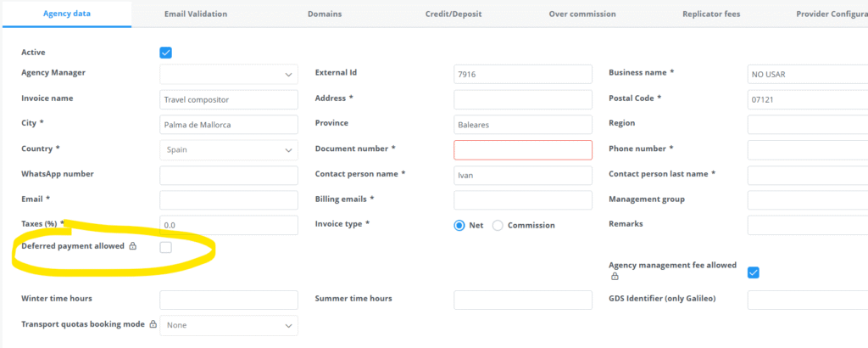Image resolution: width=868 pixels, height=348 pixels.
Task: Click the empty Document number field
Action: [x=523, y=150]
